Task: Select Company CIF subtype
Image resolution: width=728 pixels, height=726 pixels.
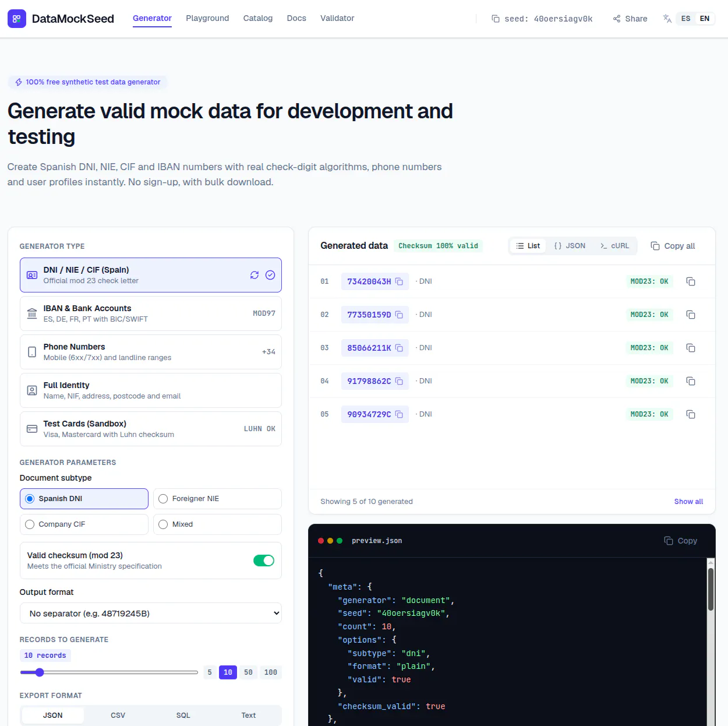Action: point(84,524)
